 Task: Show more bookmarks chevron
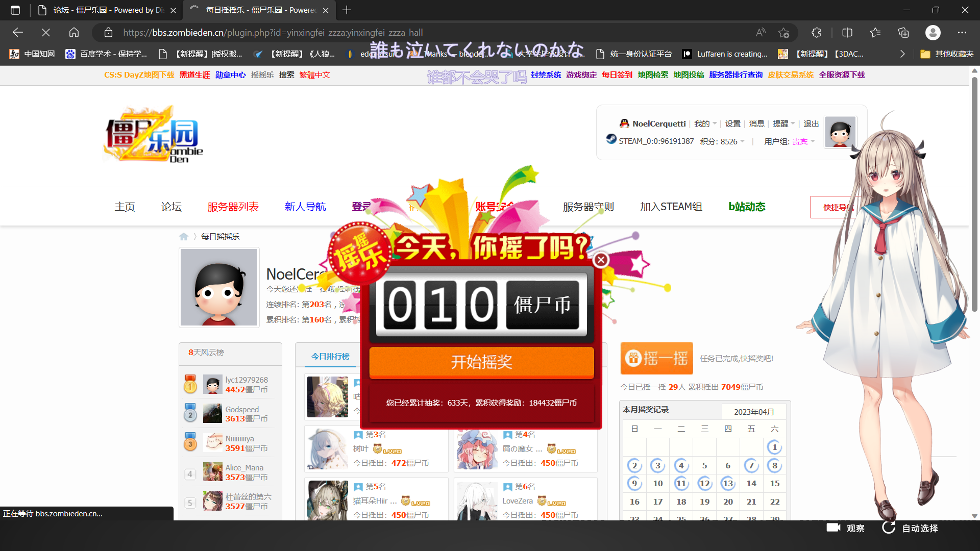click(902, 54)
